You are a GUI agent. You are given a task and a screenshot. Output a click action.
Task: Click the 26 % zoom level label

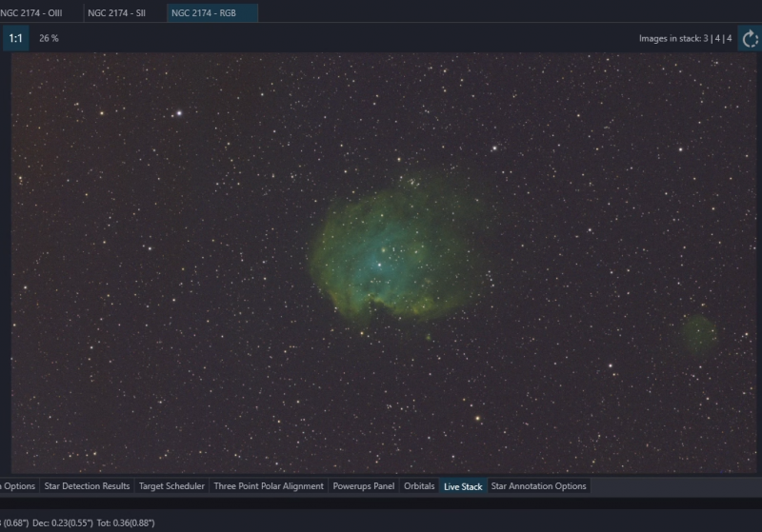49,38
